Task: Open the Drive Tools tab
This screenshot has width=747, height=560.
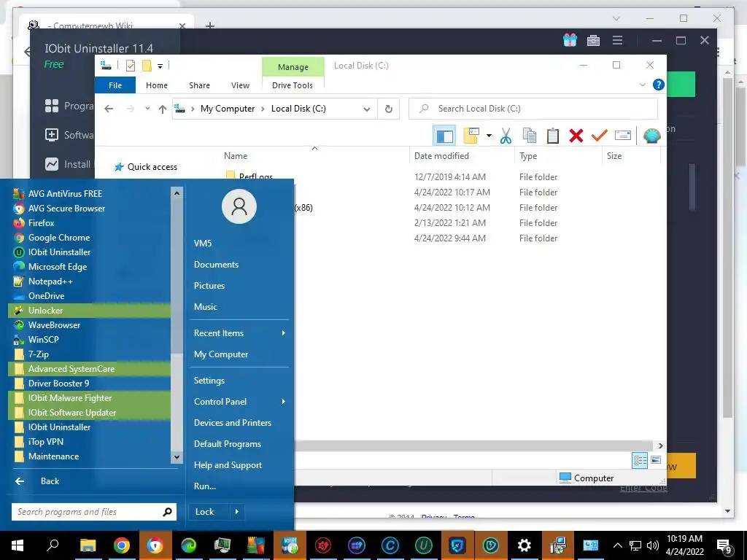Action: coord(293,85)
